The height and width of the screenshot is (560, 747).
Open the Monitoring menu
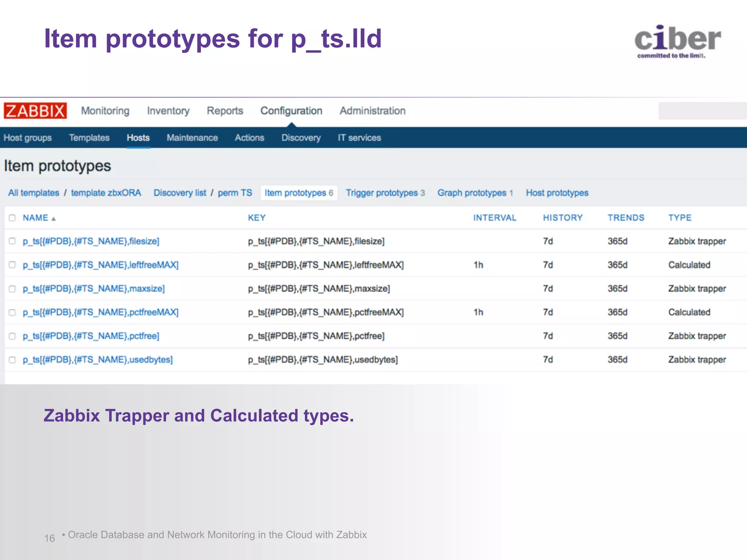[105, 111]
